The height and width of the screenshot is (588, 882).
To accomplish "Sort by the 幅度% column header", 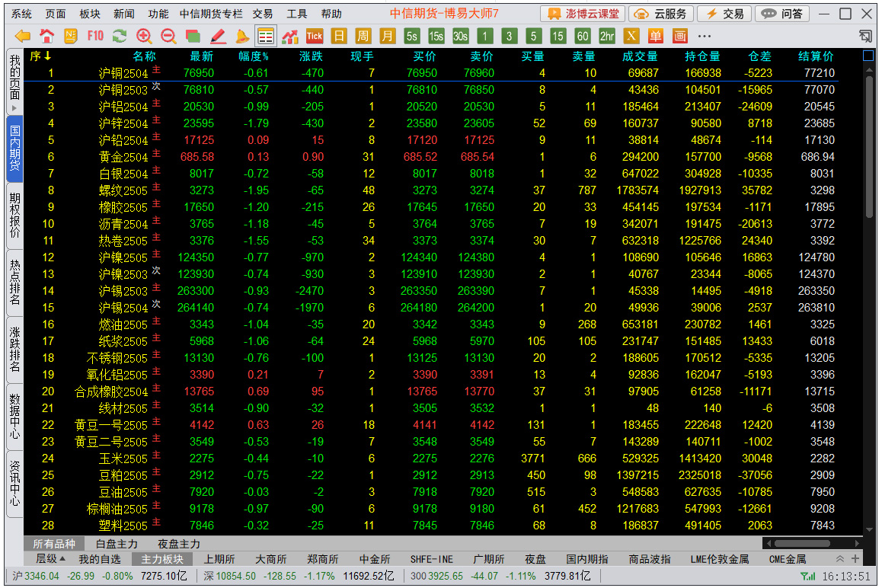I will (x=253, y=56).
